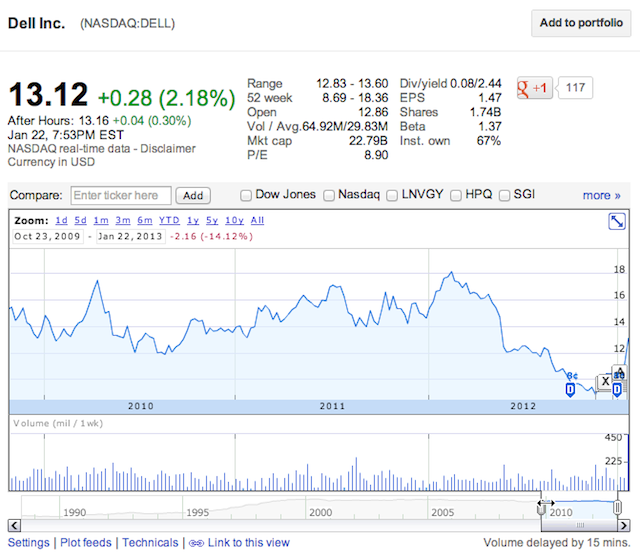Click the 2000 region in overview timeline
640x559 pixels.
click(x=320, y=512)
